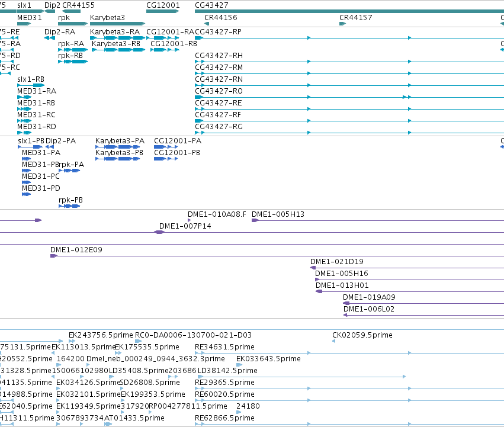Screen dimensions: 504x427
Task: Click the EK033643.5prime EST label
Action: (268, 359)
